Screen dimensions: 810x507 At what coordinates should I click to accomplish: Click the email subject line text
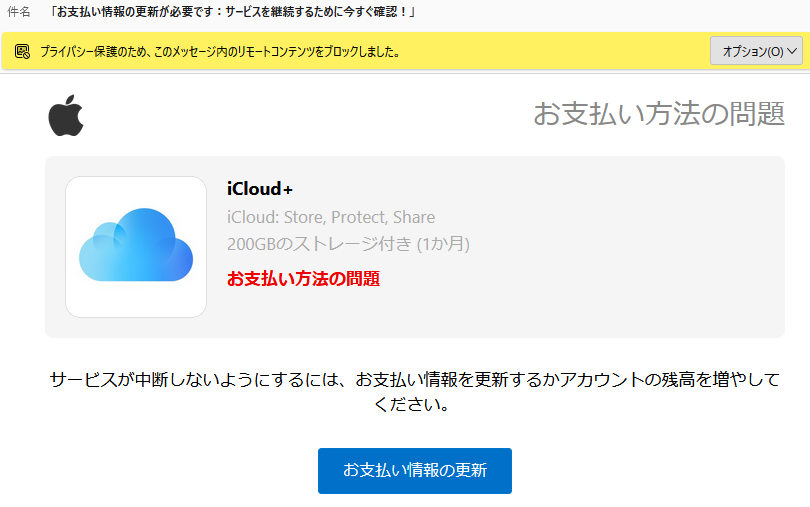tap(232, 11)
